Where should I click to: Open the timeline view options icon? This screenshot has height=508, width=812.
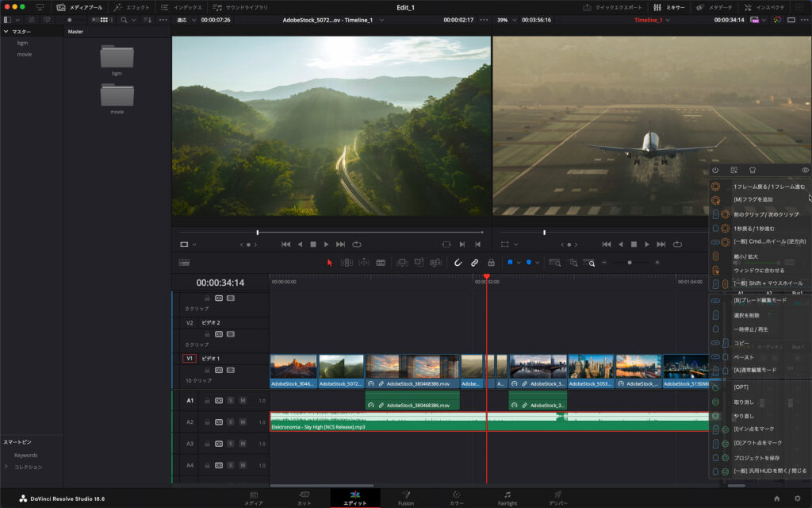coord(184,263)
